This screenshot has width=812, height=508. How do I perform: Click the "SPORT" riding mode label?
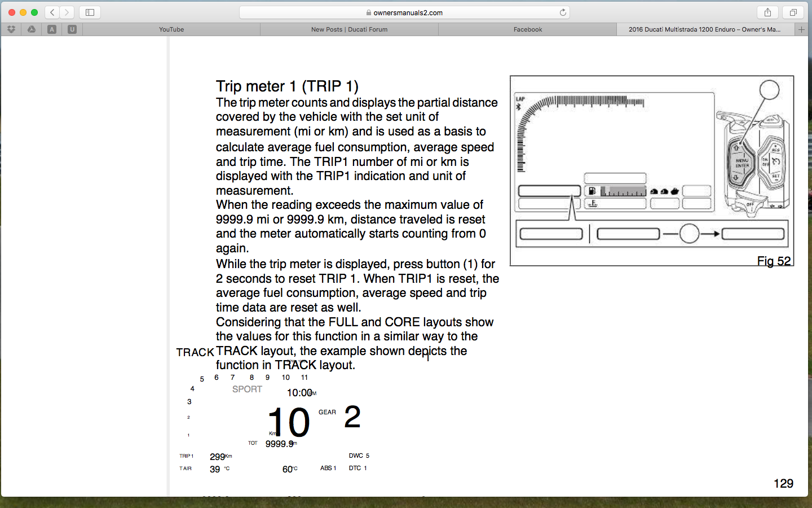coord(247,389)
